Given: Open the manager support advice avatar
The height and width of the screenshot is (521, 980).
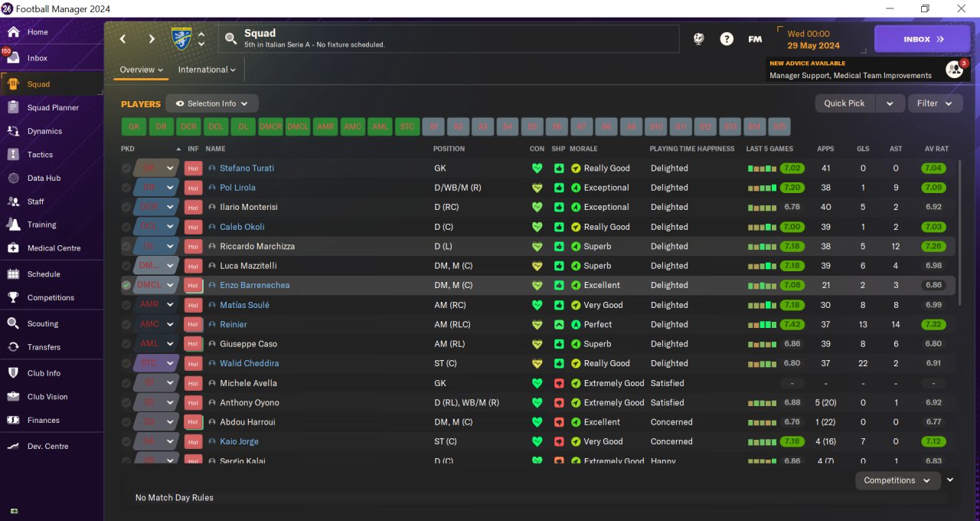Looking at the screenshot, I should (954, 69).
